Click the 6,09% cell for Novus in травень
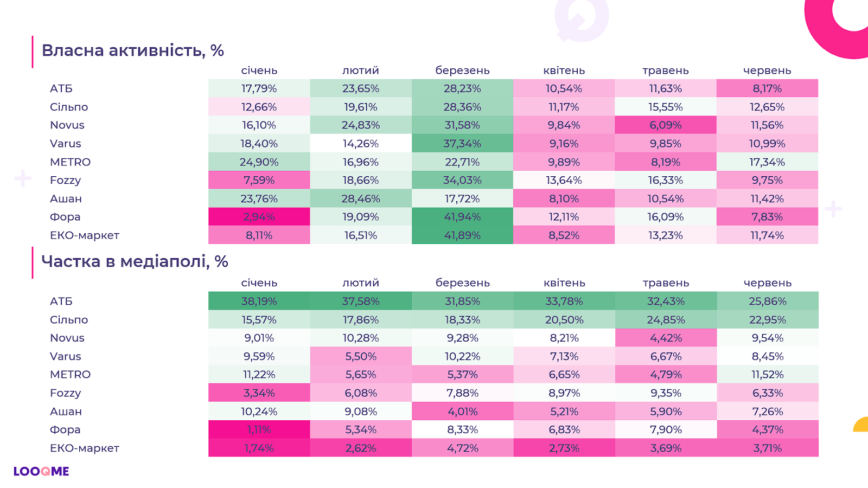The width and height of the screenshot is (868, 488). (666, 125)
